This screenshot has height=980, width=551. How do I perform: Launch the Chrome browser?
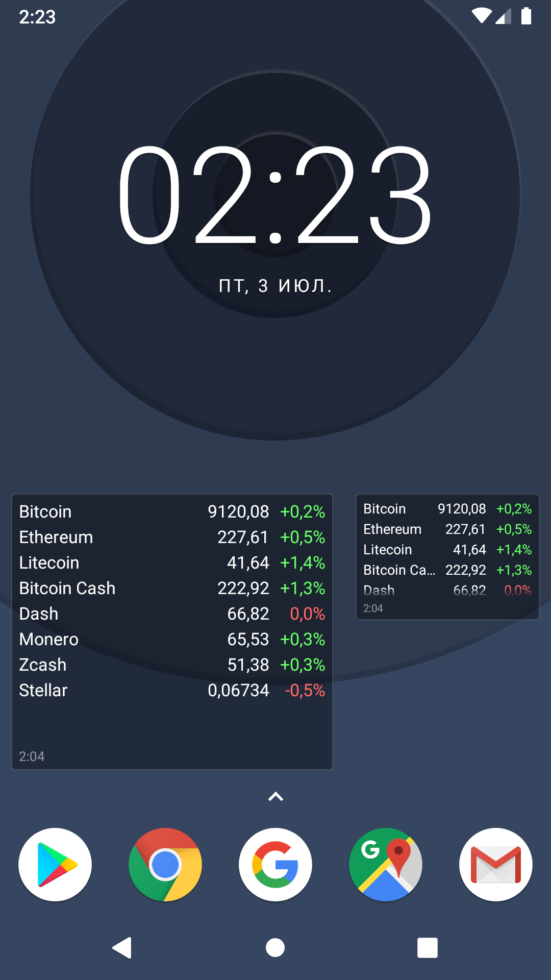(165, 865)
